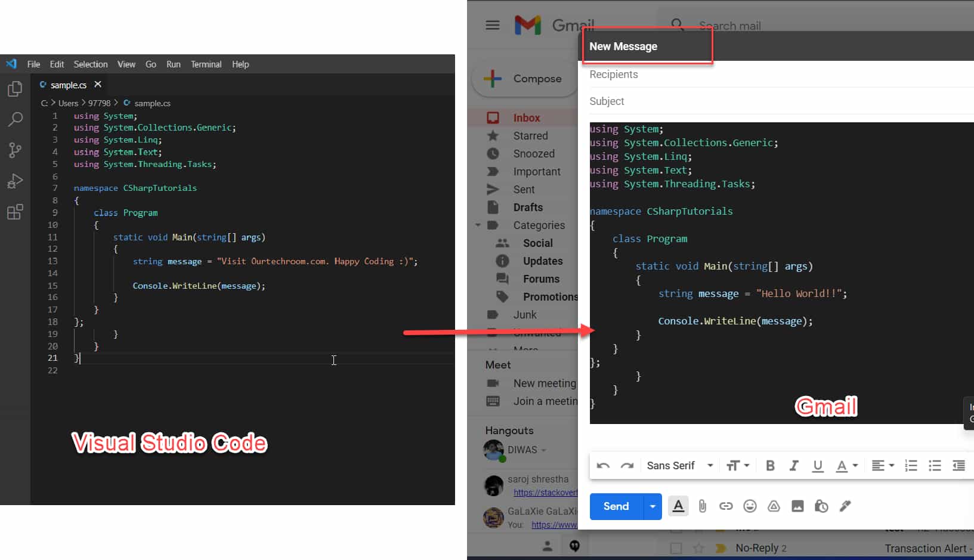This screenshot has height=560, width=974.
Task: Open the Sent folder in Gmail
Action: (524, 190)
